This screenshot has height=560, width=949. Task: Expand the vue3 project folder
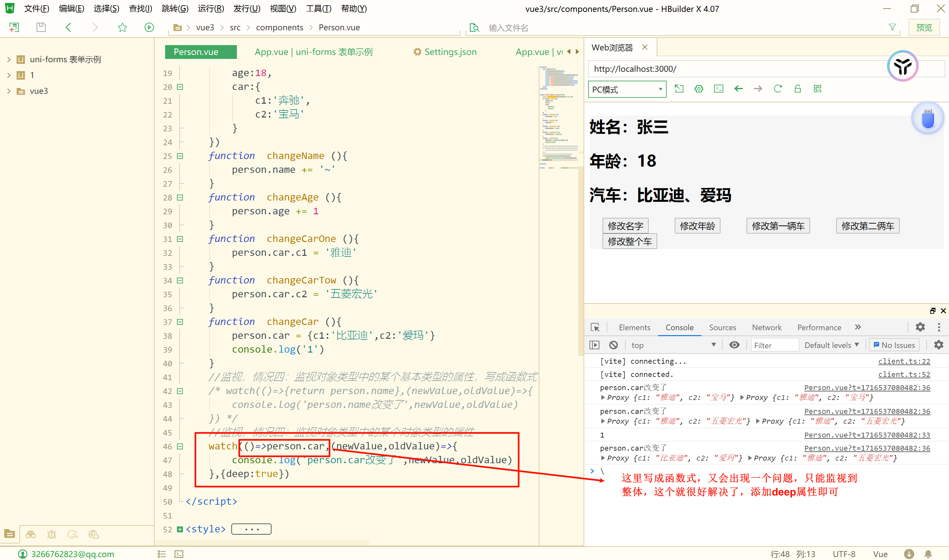point(9,91)
